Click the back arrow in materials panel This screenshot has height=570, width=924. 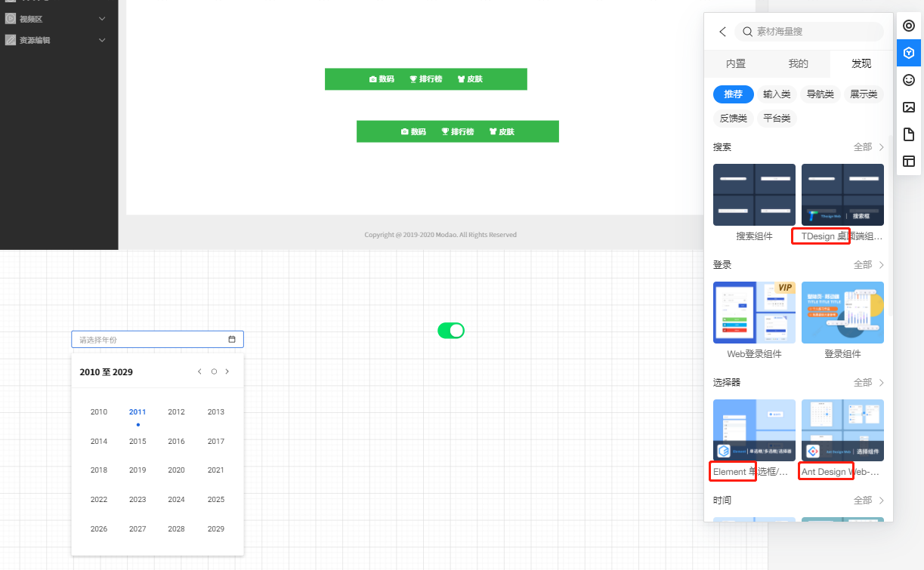point(722,32)
